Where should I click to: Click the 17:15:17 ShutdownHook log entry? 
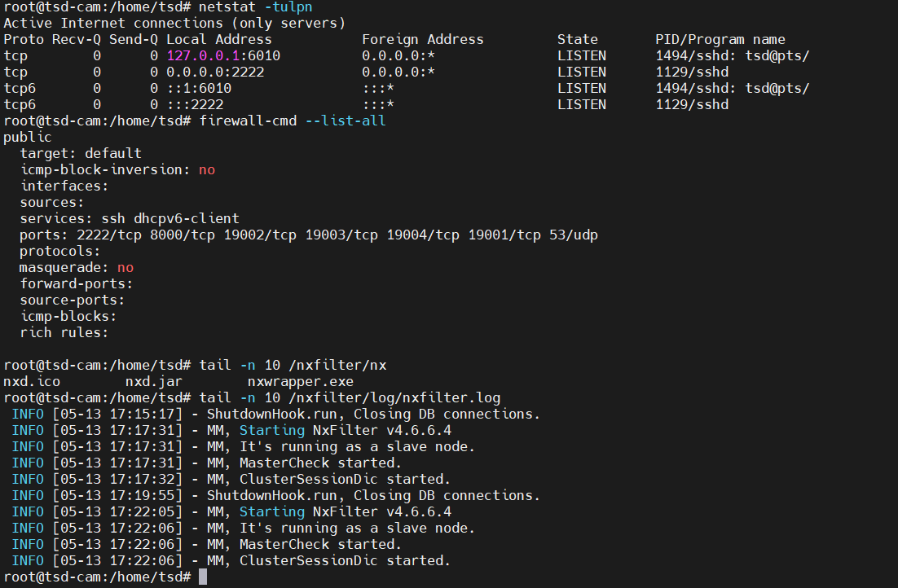pos(276,414)
